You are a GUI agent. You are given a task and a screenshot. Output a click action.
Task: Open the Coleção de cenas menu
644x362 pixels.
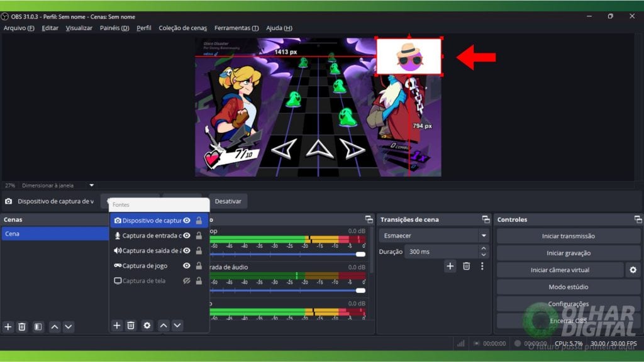tap(182, 28)
